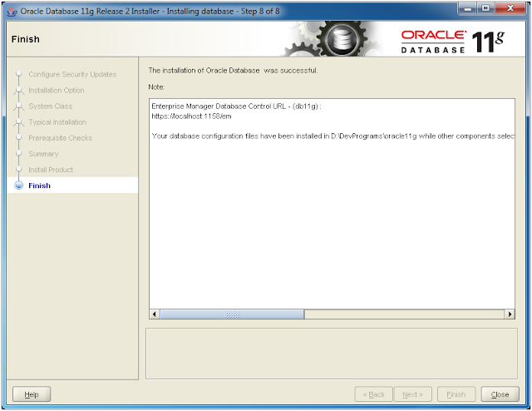Image resolution: width=532 pixels, height=411 pixels.
Task: Click the scroll left arrow in Note box
Action: (155, 314)
